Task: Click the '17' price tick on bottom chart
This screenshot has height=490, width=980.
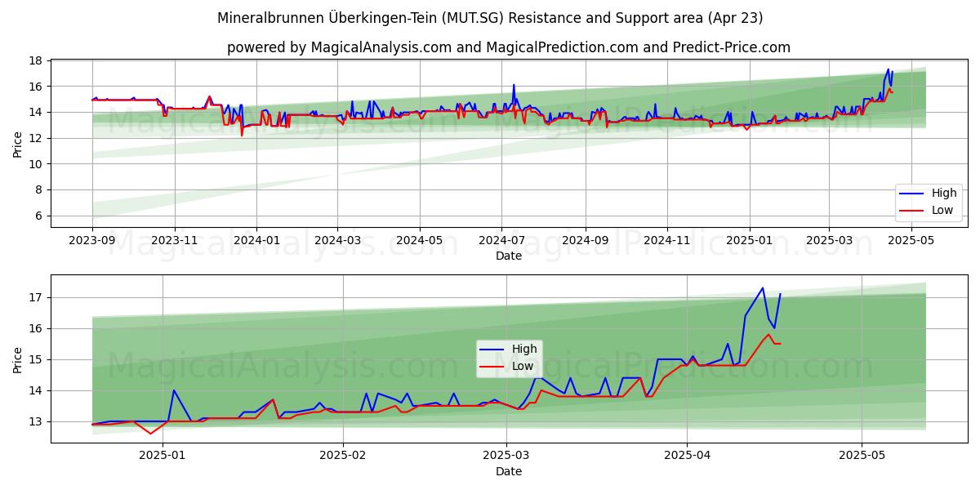Action: point(36,297)
